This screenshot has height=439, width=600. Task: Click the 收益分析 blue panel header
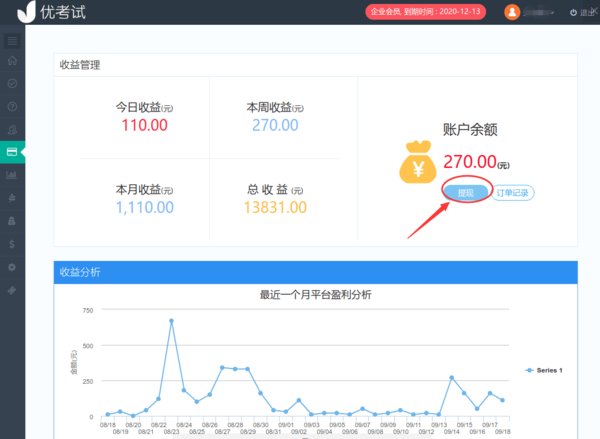[x=316, y=272]
